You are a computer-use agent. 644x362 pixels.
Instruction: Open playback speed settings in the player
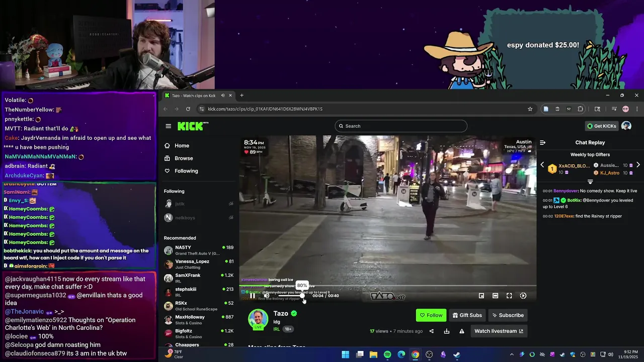coord(523,296)
